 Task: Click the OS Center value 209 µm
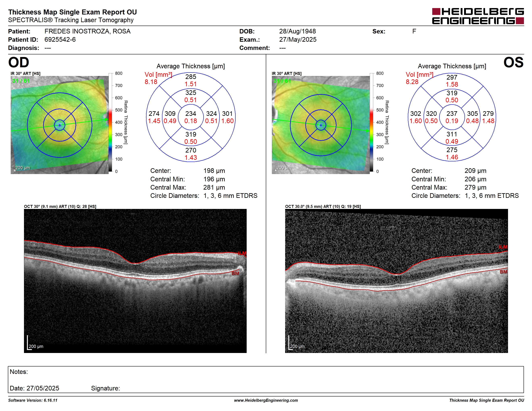(476, 171)
